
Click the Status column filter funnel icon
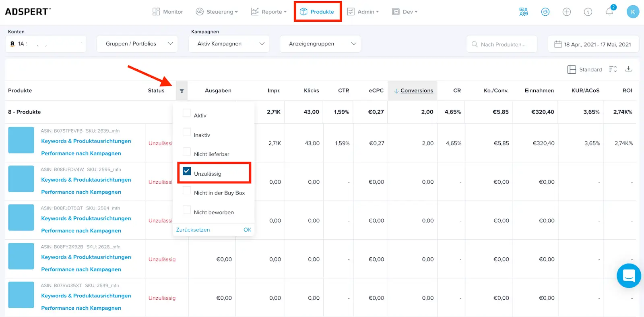pos(182,91)
